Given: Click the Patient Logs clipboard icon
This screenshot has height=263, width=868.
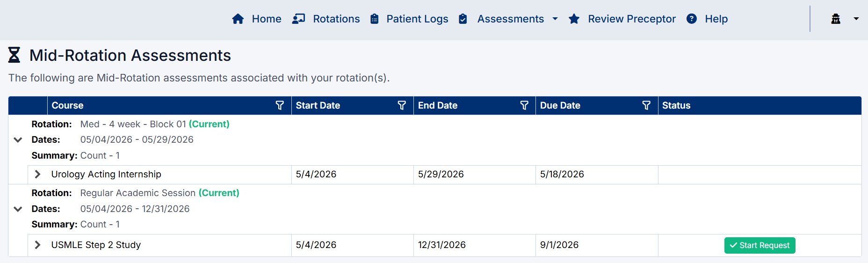Looking at the screenshot, I should pyautogui.click(x=374, y=19).
